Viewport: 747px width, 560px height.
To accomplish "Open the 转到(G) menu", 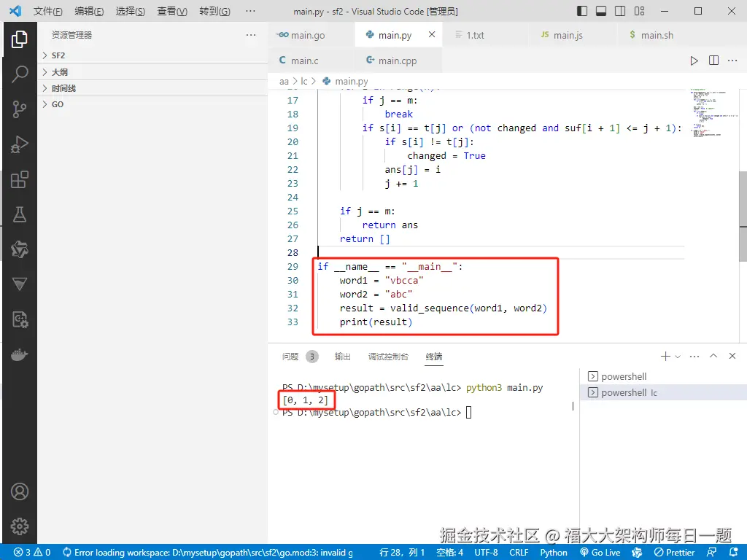I will point(214,11).
